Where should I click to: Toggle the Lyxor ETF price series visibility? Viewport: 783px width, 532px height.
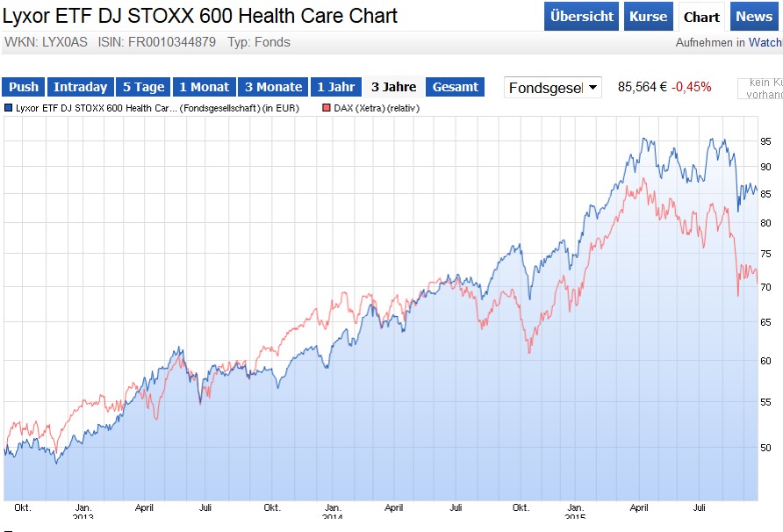tap(9, 108)
